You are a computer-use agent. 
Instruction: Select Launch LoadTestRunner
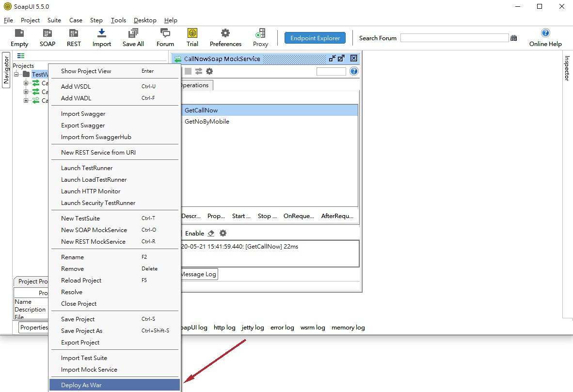pos(115,180)
